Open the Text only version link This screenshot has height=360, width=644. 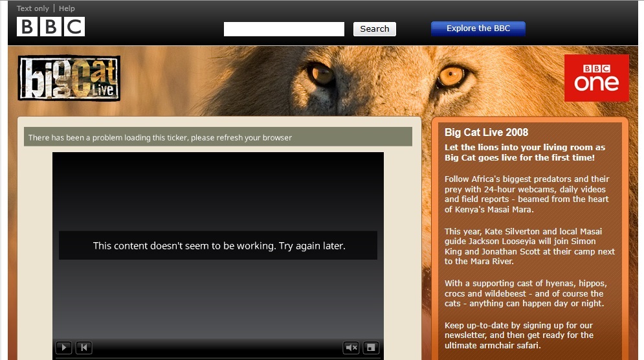32,8
